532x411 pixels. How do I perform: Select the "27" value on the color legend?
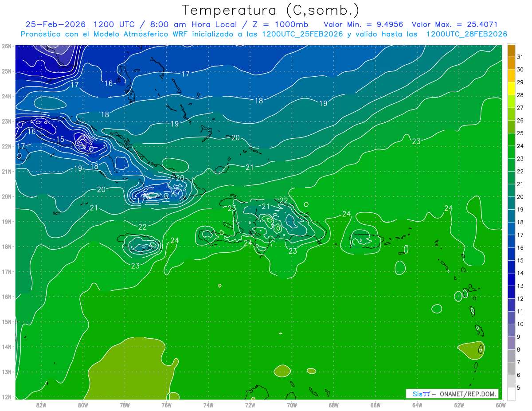pos(520,108)
